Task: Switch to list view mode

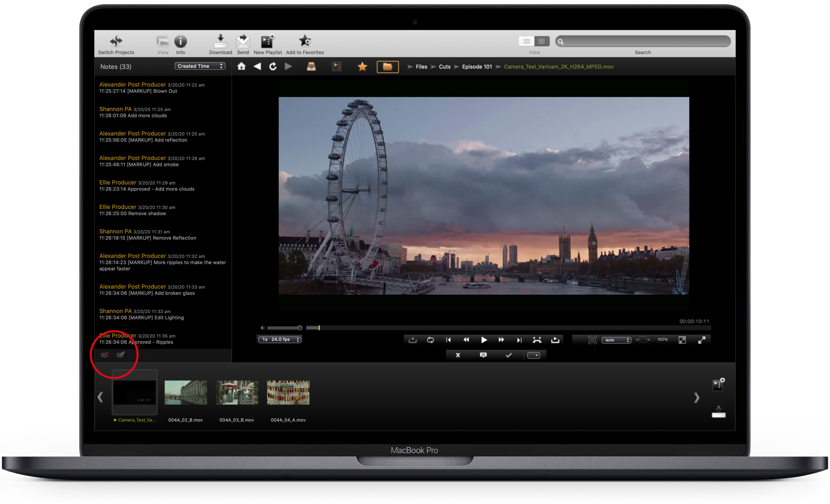Action: pyautogui.click(x=541, y=41)
